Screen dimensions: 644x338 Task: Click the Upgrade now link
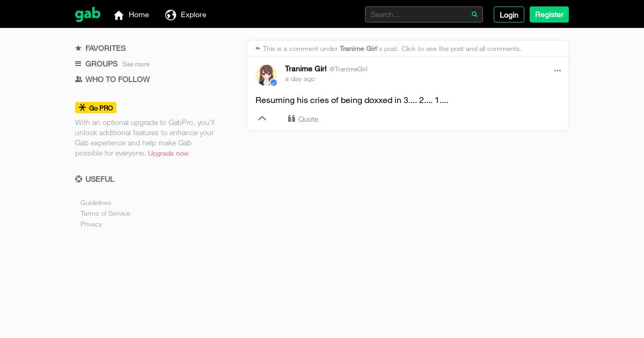point(169,153)
